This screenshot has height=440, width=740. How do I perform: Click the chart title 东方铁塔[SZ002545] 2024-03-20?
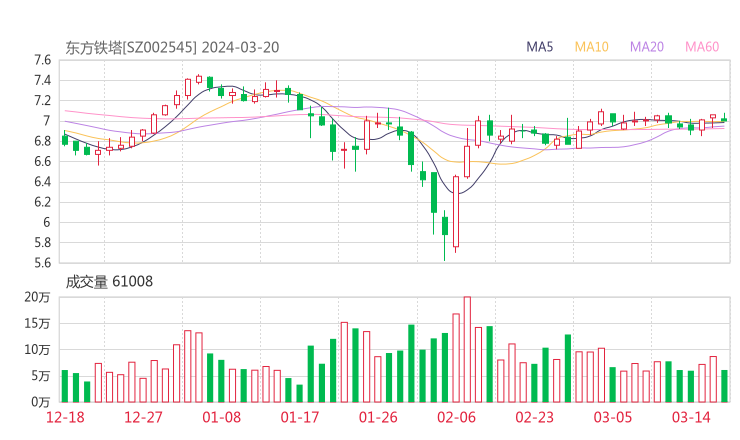point(172,47)
